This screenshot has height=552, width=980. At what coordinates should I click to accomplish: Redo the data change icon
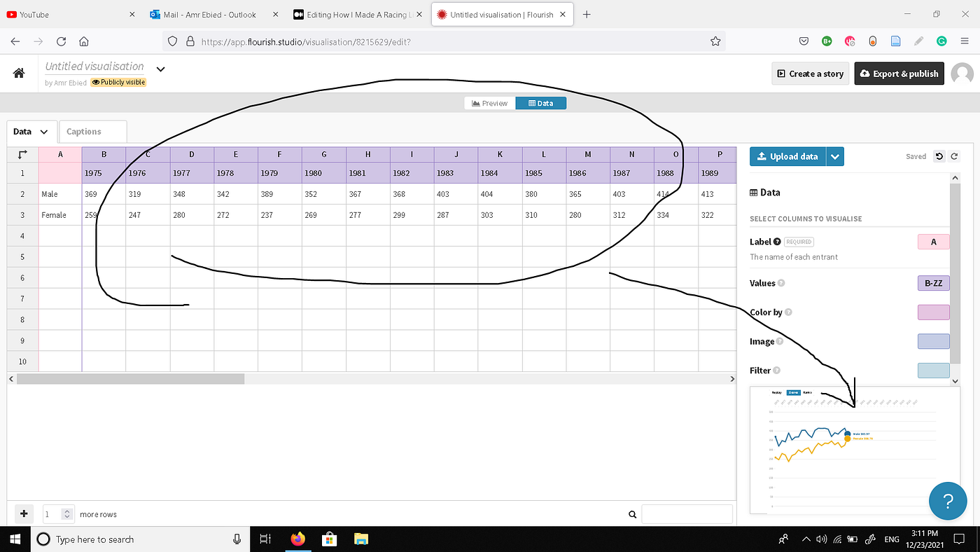(x=954, y=156)
